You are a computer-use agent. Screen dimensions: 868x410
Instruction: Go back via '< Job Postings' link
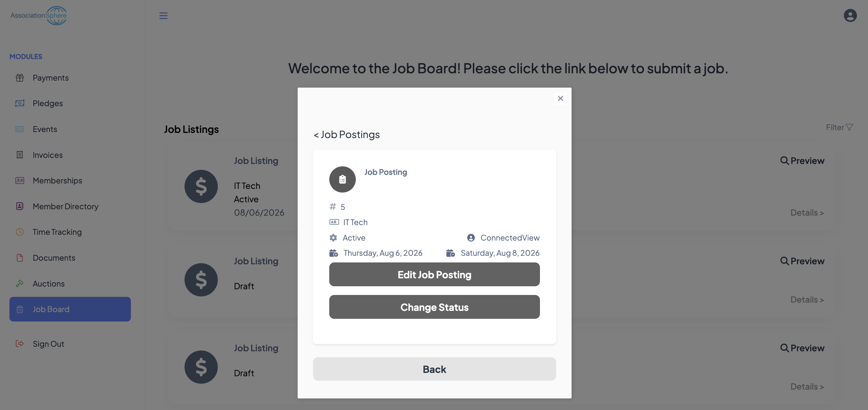tap(346, 134)
